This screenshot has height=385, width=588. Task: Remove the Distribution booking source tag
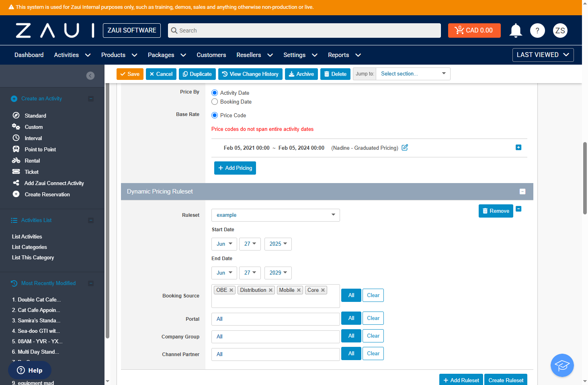point(271,290)
